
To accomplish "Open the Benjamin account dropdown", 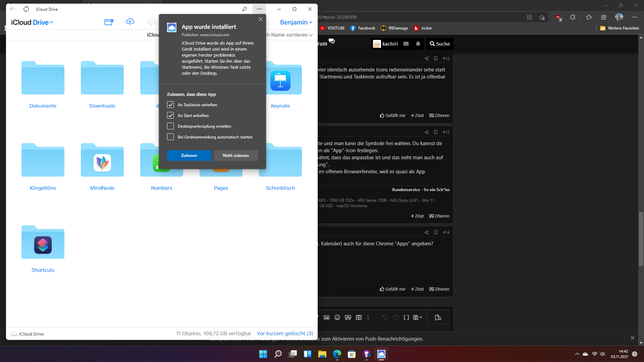I will coord(296,22).
